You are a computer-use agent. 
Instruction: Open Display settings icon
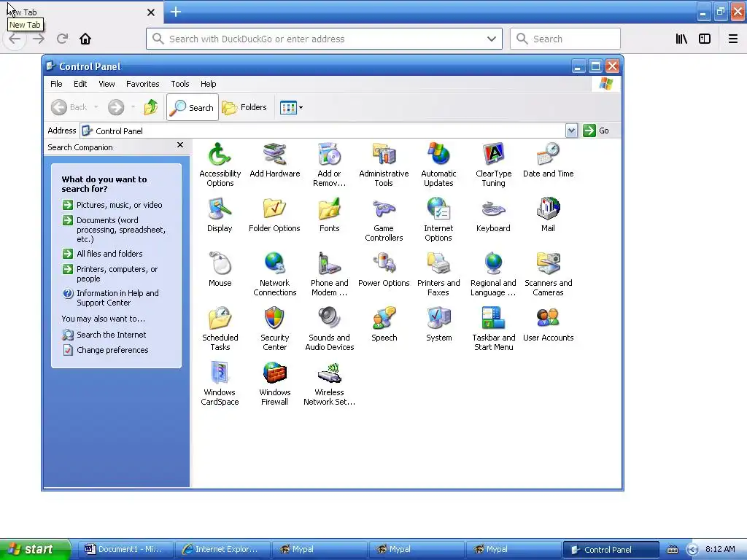coord(220,215)
